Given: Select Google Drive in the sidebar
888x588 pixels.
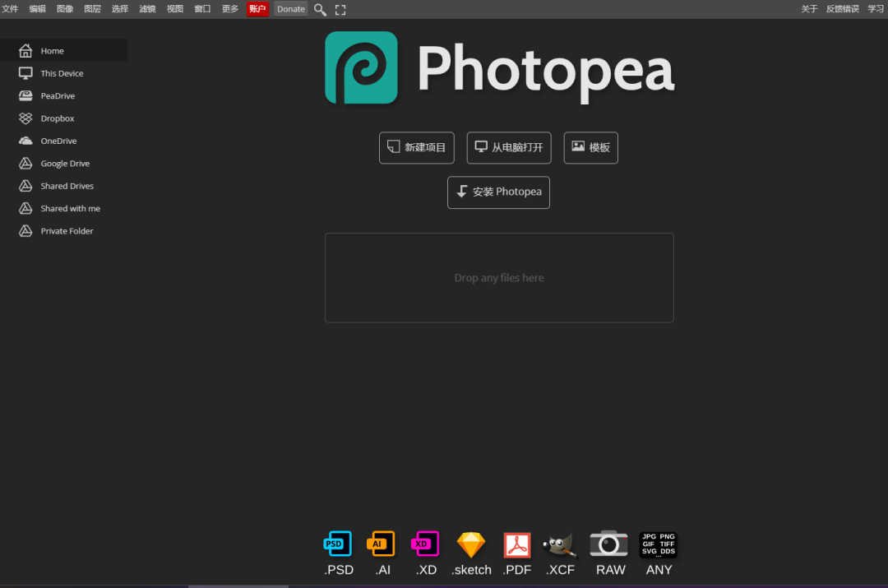Looking at the screenshot, I should pyautogui.click(x=65, y=164).
